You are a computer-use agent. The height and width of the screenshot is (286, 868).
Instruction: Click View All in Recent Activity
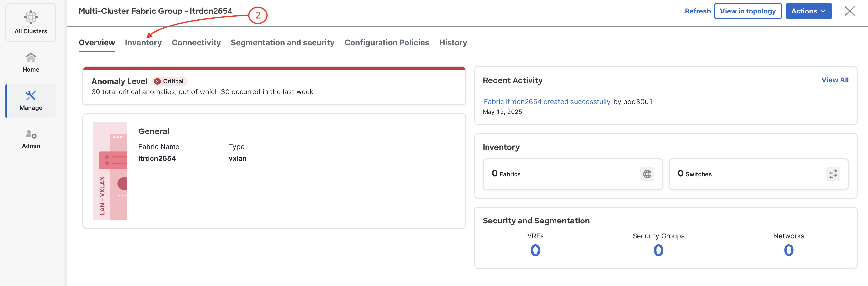[835, 80]
